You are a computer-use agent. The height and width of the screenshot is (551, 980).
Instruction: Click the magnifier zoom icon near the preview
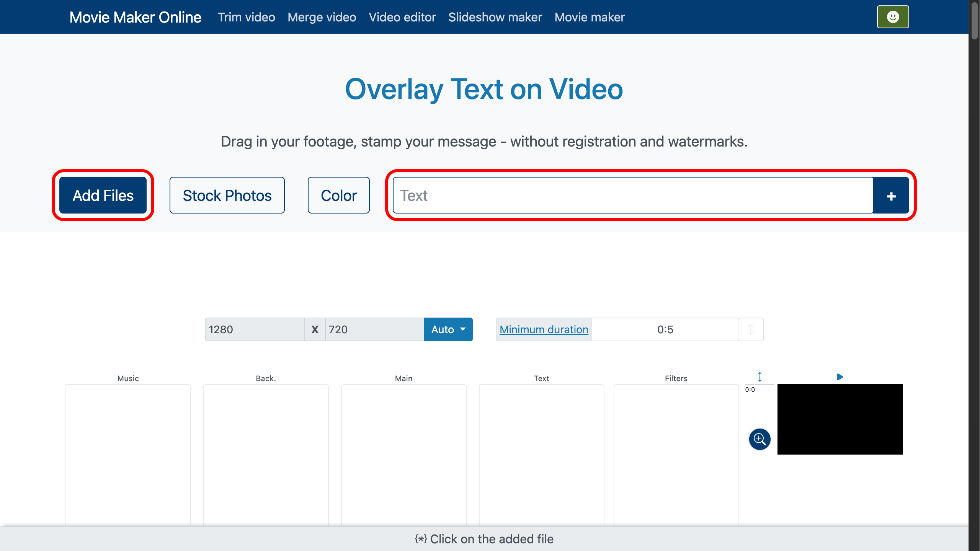coord(759,439)
